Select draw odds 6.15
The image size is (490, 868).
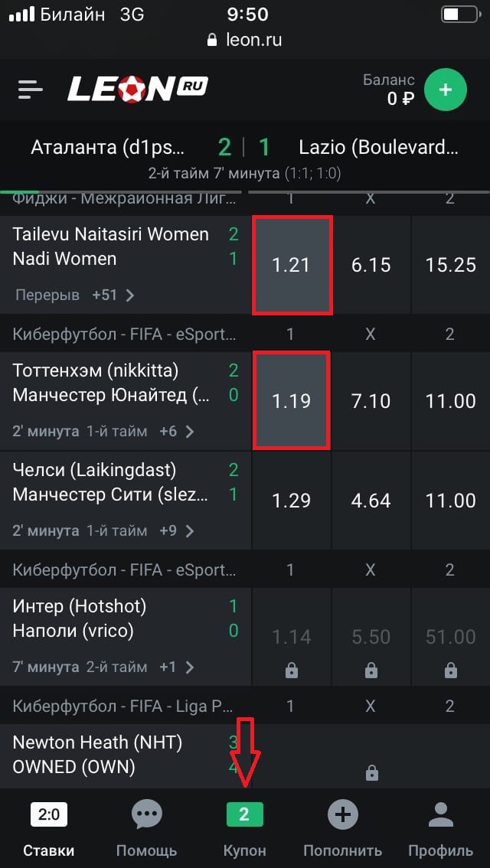(371, 265)
